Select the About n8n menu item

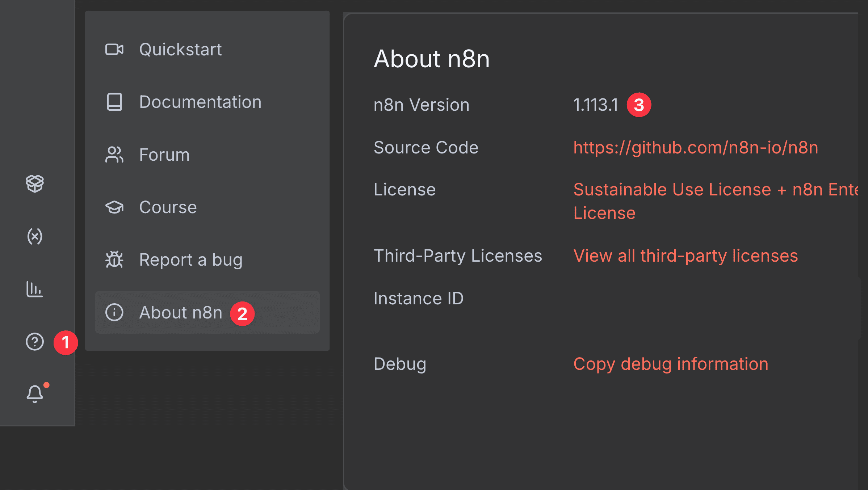click(x=182, y=312)
